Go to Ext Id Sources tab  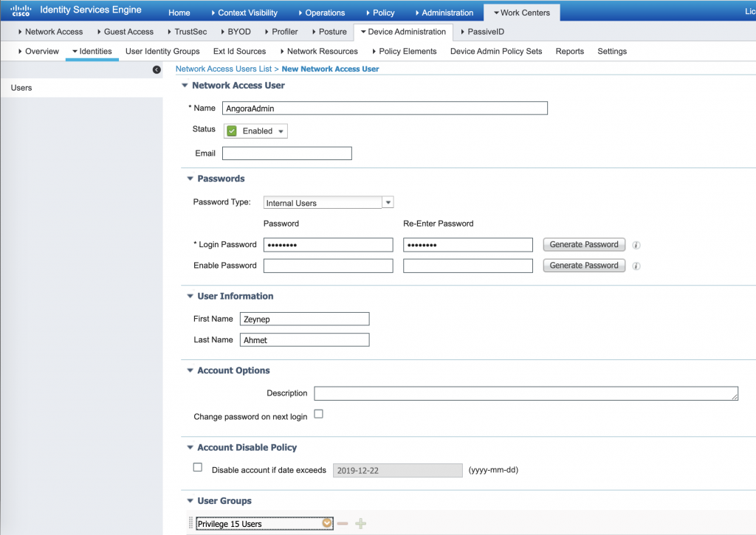click(240, 52)
